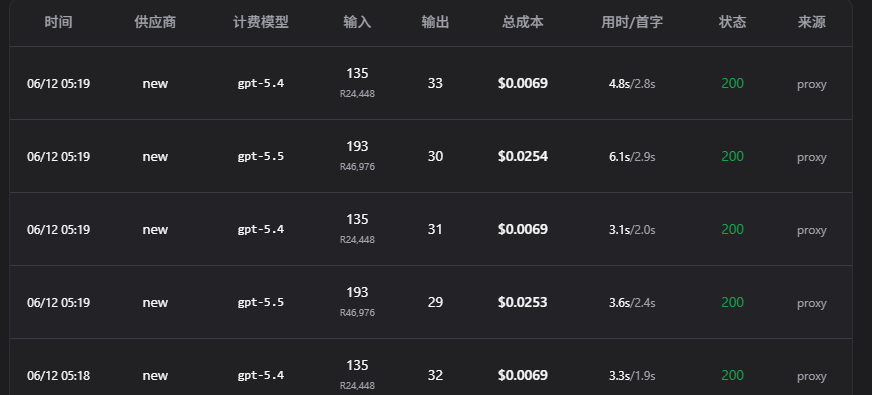Open the row with output 29

point(431,302)
